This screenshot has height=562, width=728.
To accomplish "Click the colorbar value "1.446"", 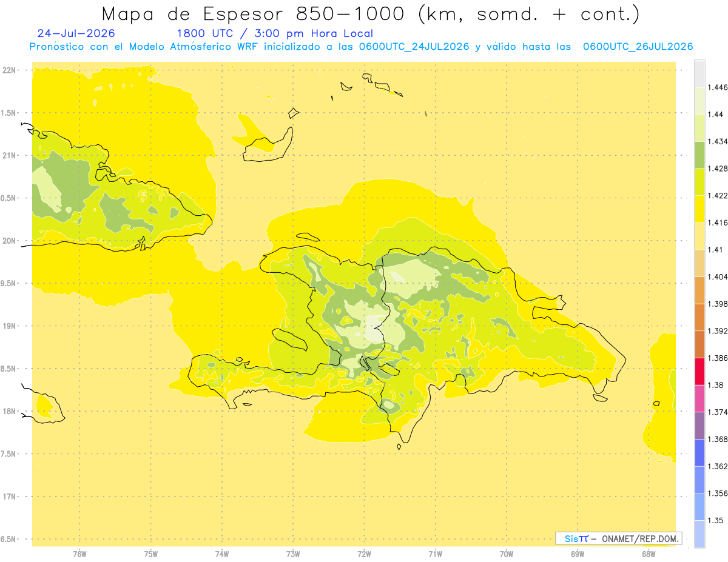I will tap(718, 87).
